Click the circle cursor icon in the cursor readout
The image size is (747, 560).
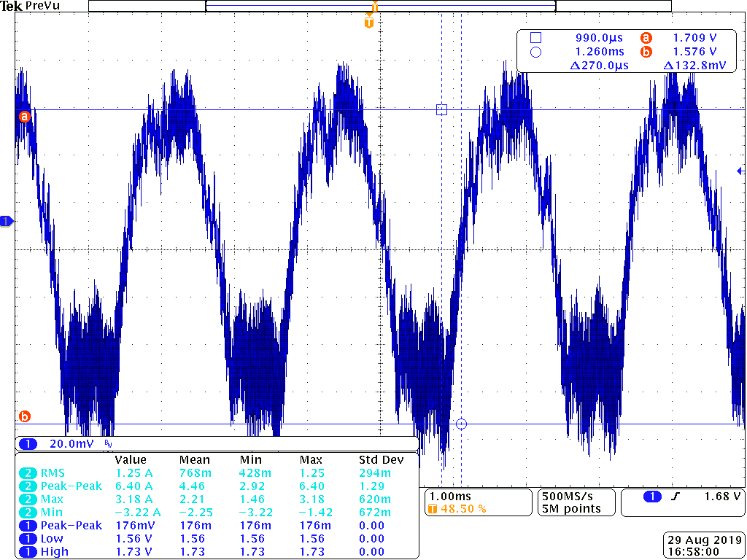(535, 52)
